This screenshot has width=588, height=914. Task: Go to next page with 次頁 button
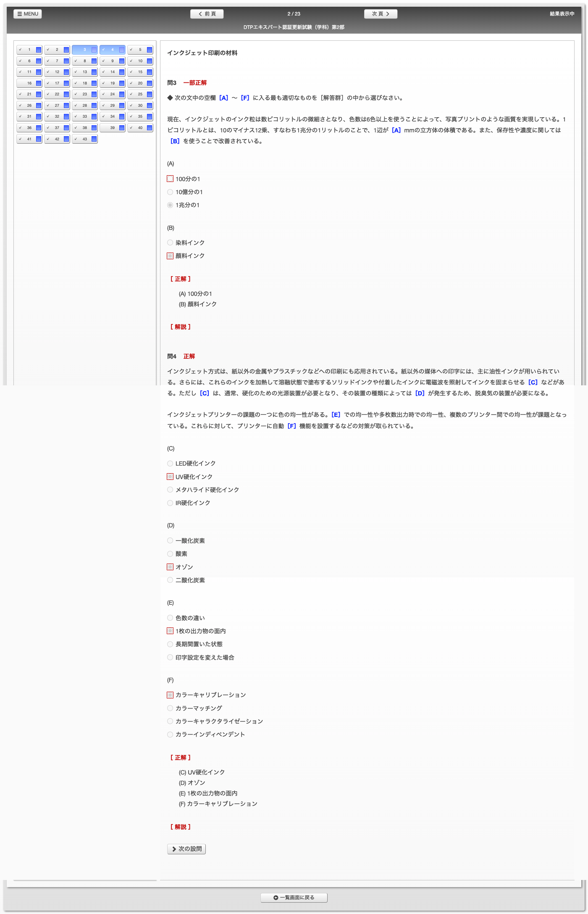[x=381, y=14]
